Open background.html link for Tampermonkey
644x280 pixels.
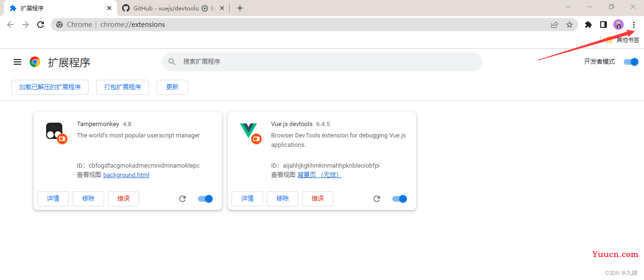tap(126, 175)
